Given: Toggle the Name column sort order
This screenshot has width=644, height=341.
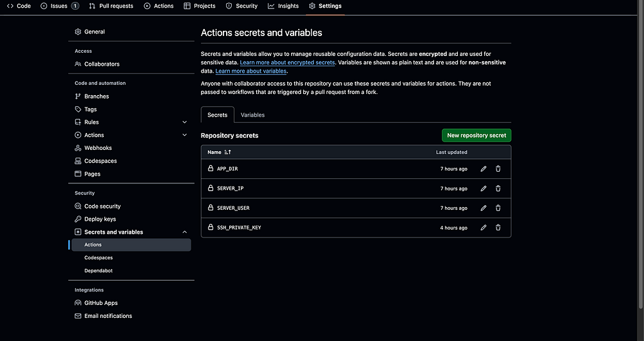Looking at the screenshot, I should click(x=227, y=152).
